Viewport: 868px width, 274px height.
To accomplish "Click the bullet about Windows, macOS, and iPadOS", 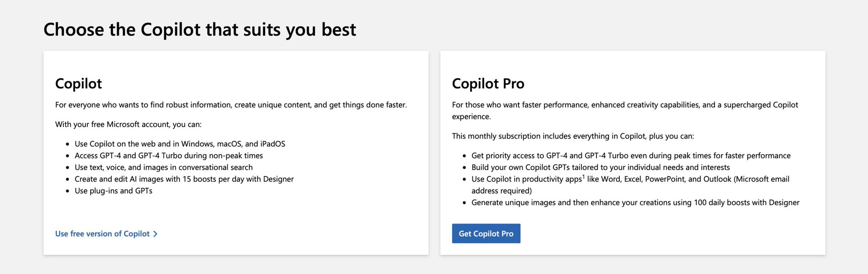I will click(179, 144).
